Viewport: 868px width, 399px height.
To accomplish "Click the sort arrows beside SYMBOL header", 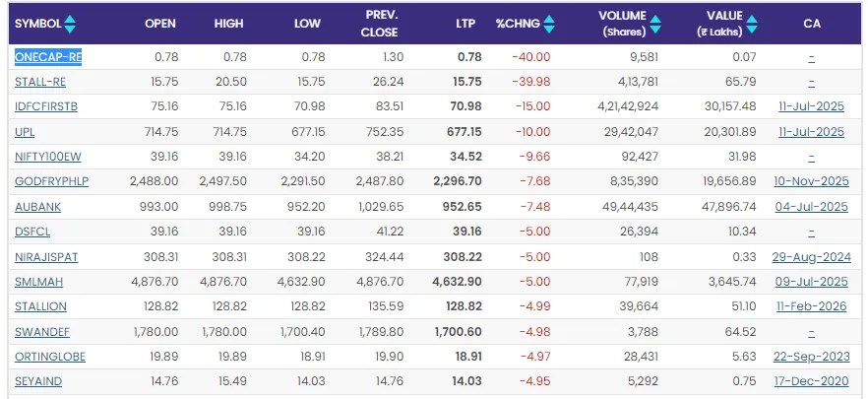I will pos(70,23).
